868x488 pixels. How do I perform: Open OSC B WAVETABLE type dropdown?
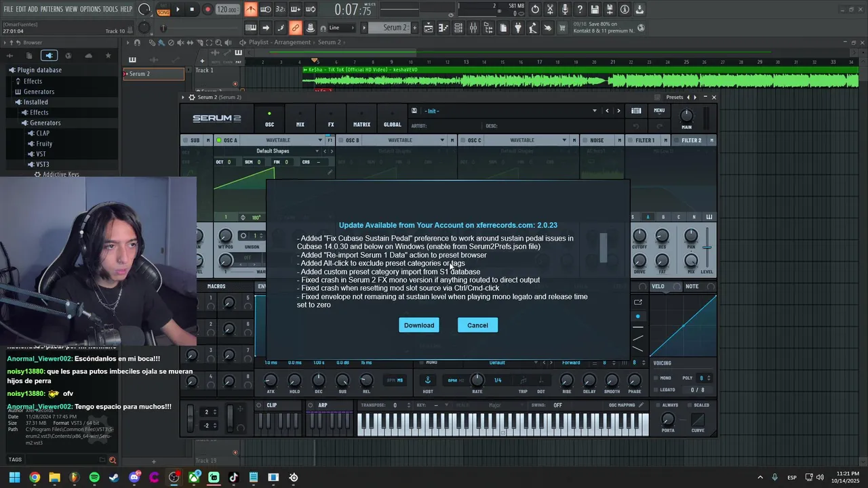(405, 140)
